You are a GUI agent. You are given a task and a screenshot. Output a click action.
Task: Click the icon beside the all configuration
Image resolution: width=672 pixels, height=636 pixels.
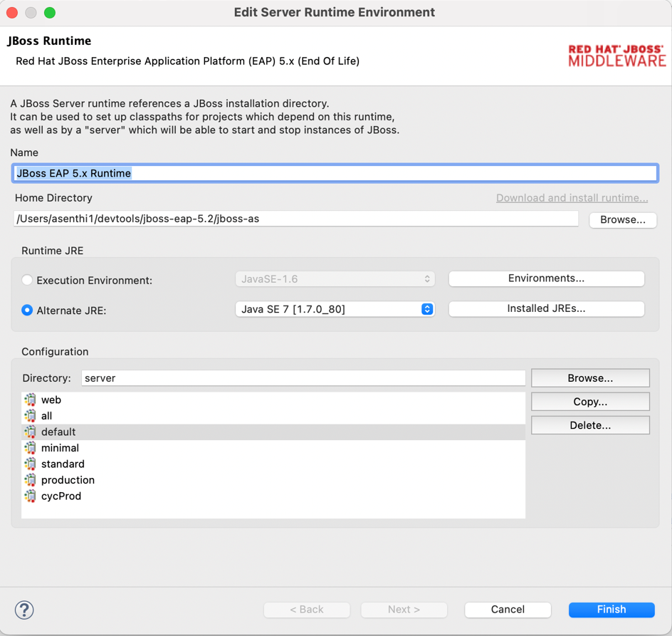(x=30, y=415)
